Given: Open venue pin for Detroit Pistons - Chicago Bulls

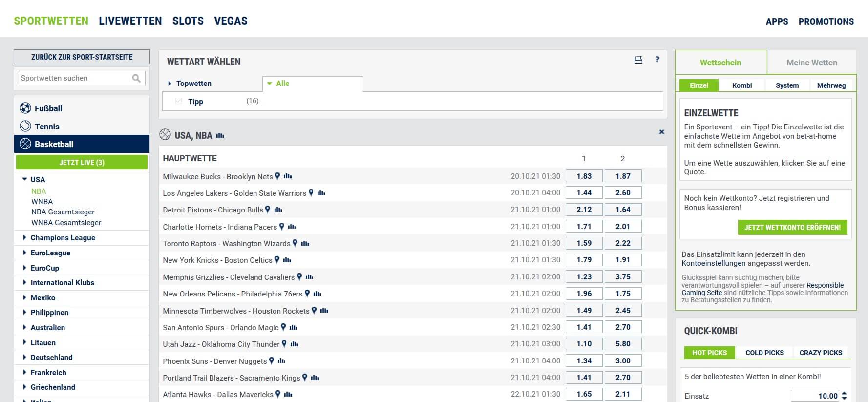Looking at the screenshot, I should pyautogui.click(x=267, y=209).
